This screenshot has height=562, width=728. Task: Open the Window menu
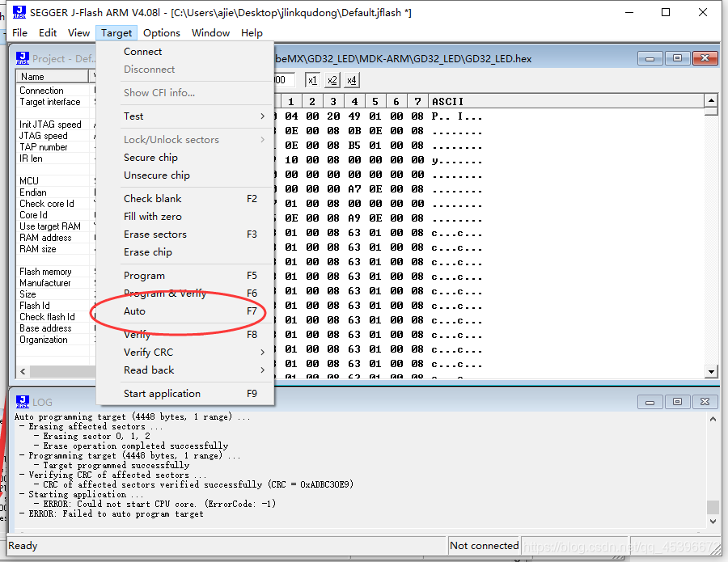[211, 33]
